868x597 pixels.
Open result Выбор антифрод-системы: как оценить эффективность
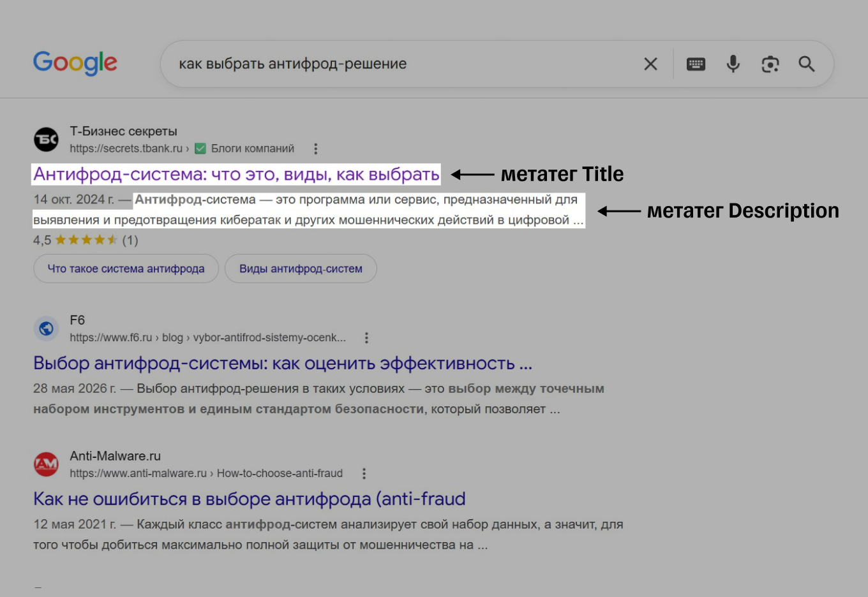[x=283, y=364]
